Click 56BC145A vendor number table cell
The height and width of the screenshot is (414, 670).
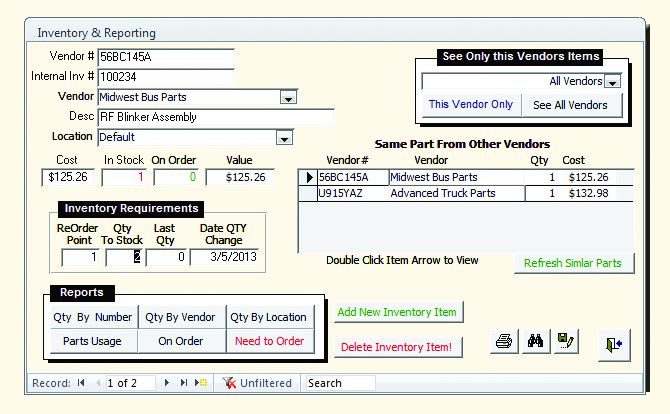pyautogui.click(x=353, y=177)
